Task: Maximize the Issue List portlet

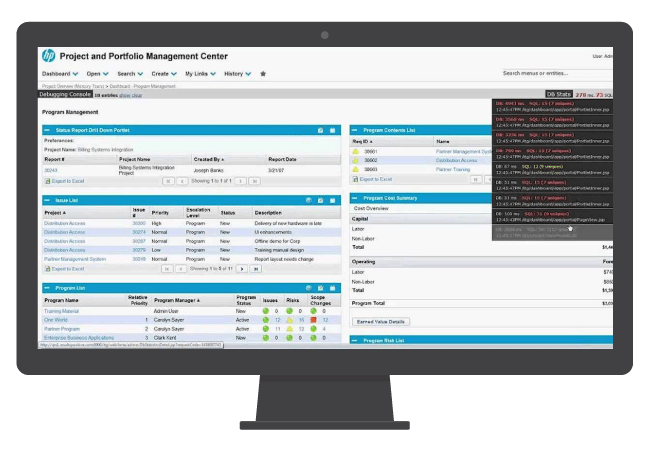Action: coord(332,200)
